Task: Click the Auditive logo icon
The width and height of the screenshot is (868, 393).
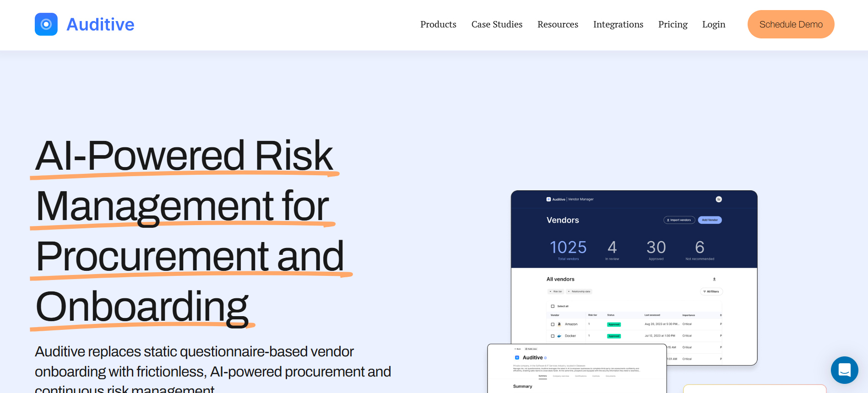Action: tap(46, 24)
